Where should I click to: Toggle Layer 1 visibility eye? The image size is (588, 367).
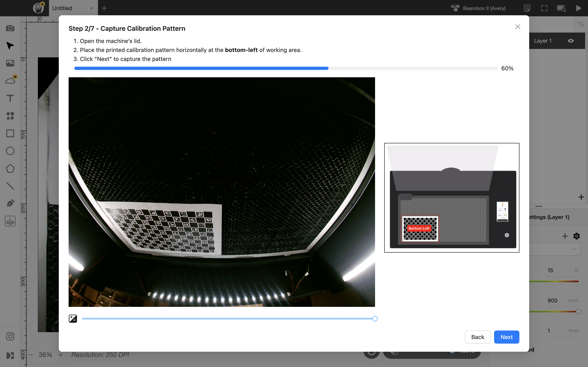point(571,41)
